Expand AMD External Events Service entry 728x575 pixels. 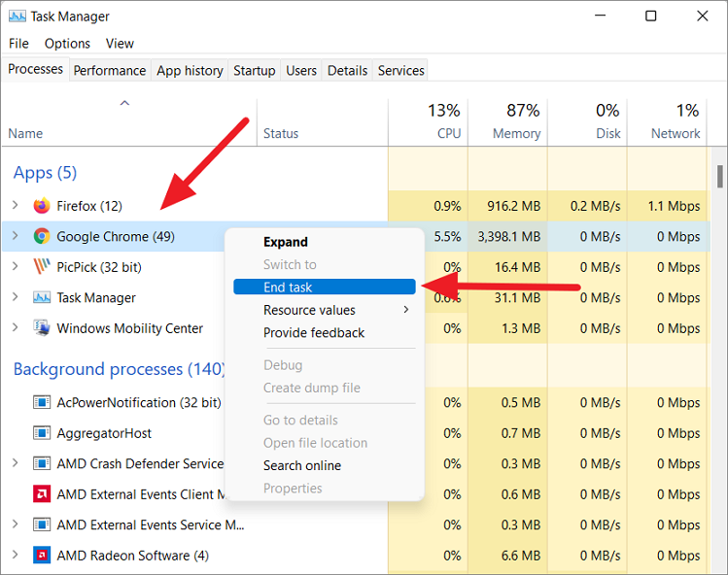pyautogui.click(x=16, y=524)
